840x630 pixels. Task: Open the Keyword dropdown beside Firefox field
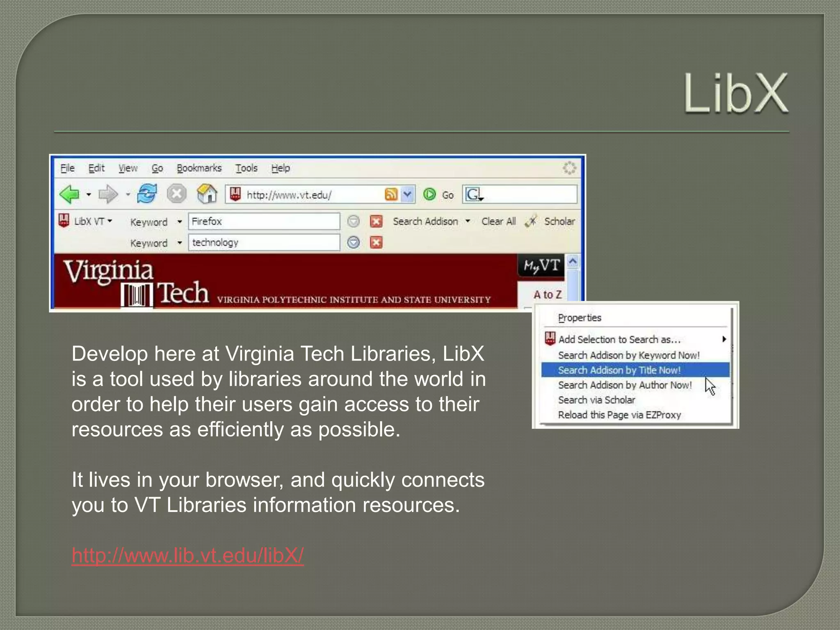(x=180, y=222)
